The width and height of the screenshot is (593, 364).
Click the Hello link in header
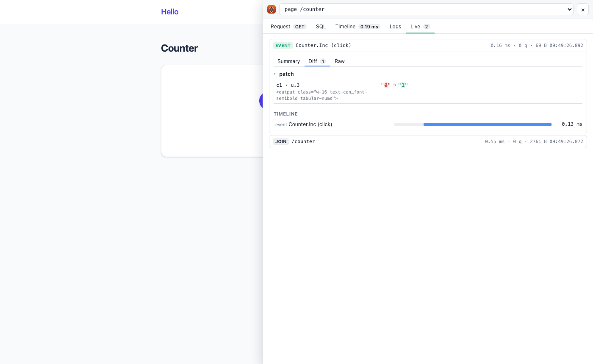tap(170, 12)
